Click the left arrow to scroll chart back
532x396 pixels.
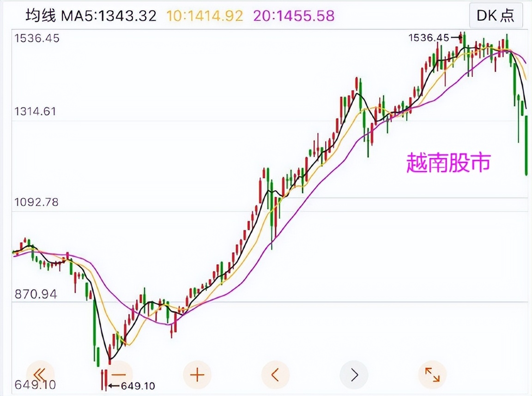pyautogui.click(x=275, y=375)
